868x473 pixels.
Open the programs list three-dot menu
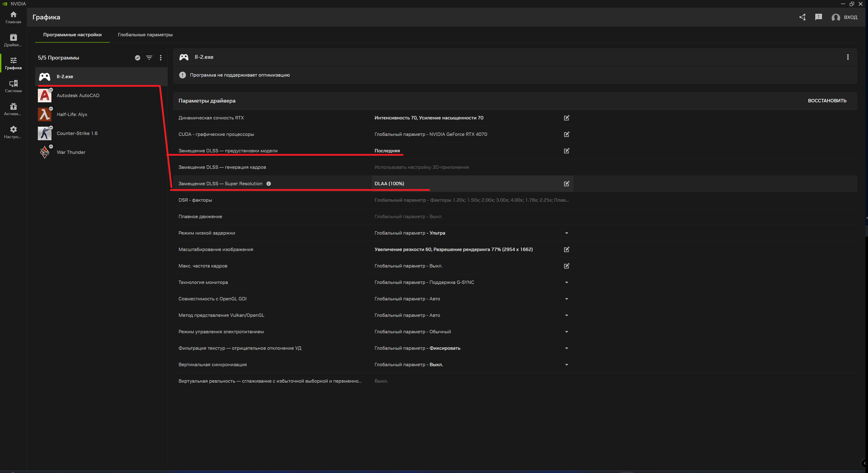tap(161, 58)
